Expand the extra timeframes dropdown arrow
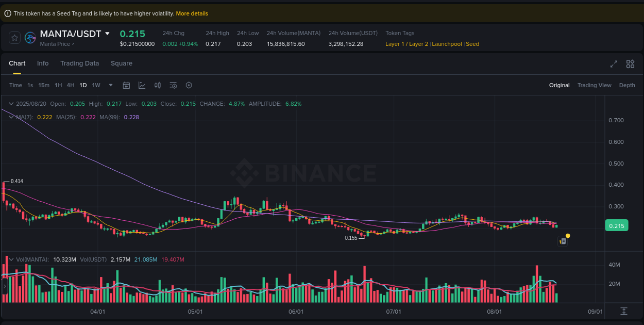Screen dimensions: 644x325 [x=110, y=85]
